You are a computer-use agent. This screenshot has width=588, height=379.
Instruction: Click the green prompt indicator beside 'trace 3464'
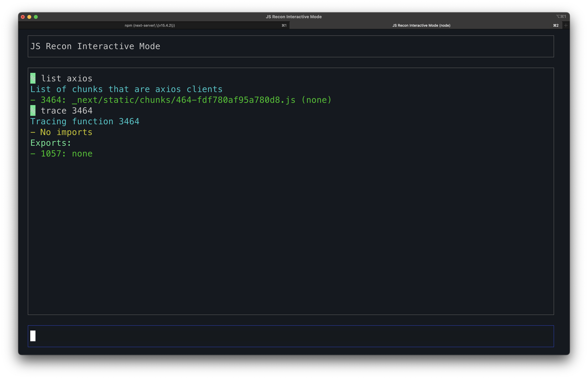click(x=33, y=110)
